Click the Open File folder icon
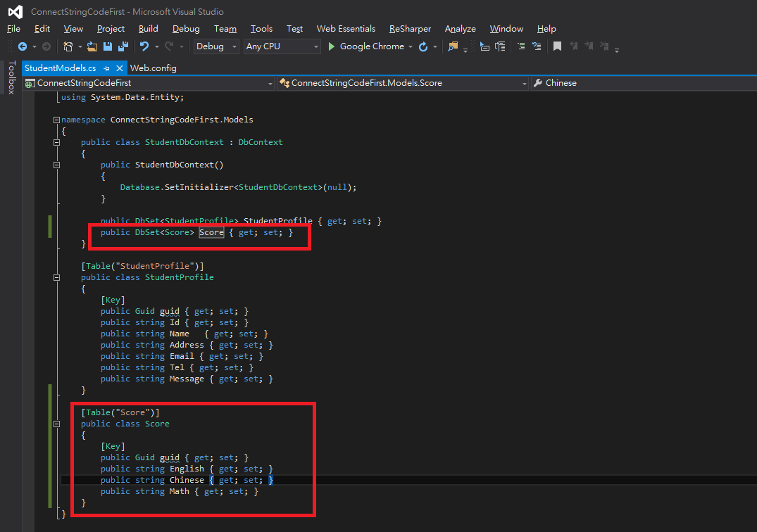757x532 pixels. coord(92,46)
